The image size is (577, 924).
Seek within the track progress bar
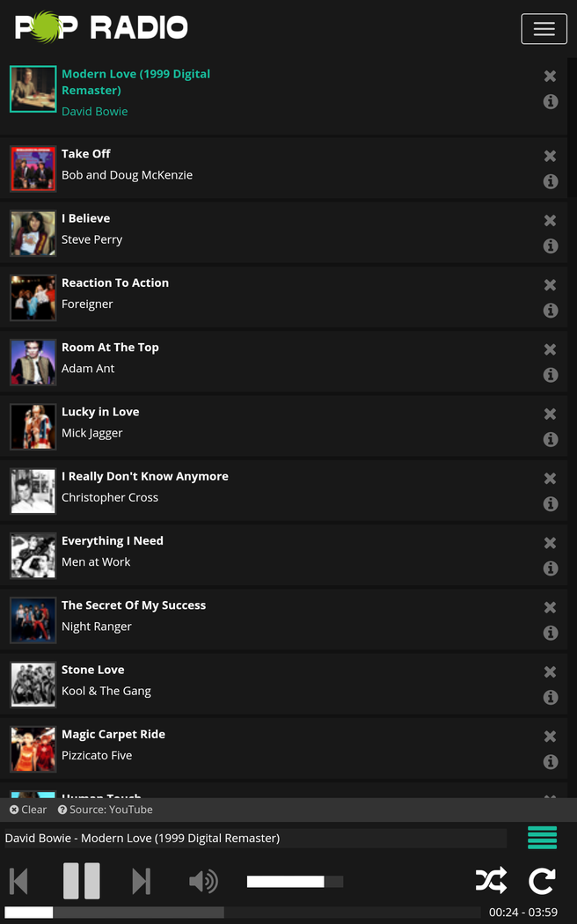click(x=242, y=913)
